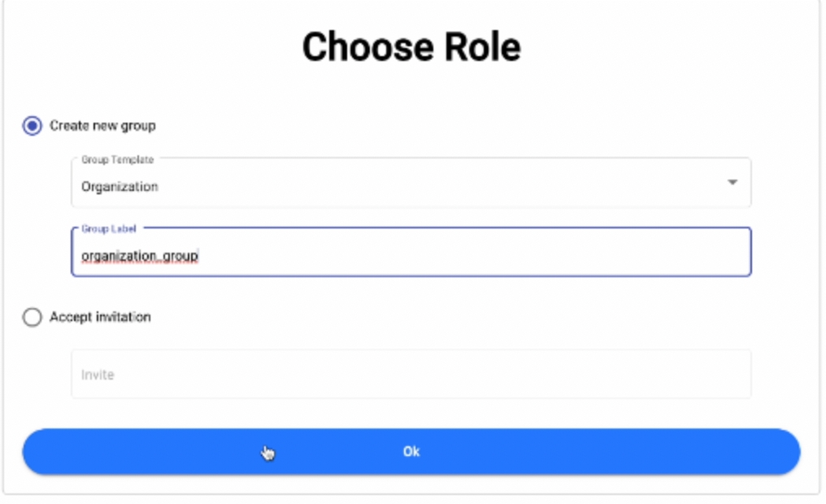Image resolution: width=826 pixels, height=504 pixels.
Task: Place cursor after "organization_group" in Group Label
Action: (200, 256)
